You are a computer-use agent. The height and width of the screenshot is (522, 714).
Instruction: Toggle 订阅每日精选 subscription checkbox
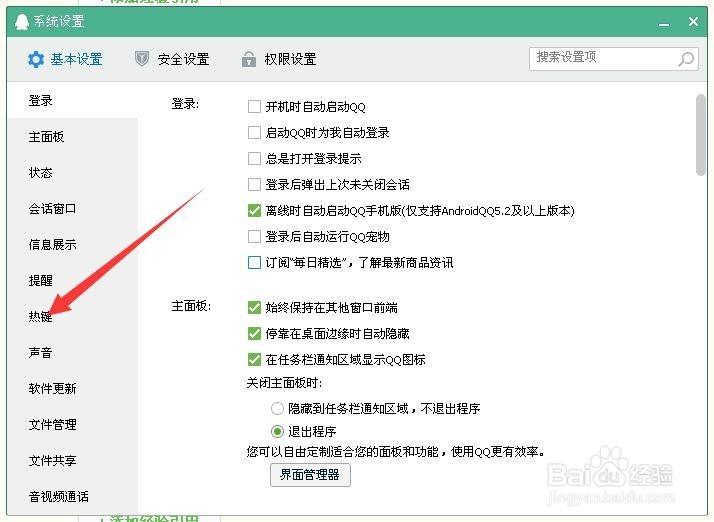point(254,262)
